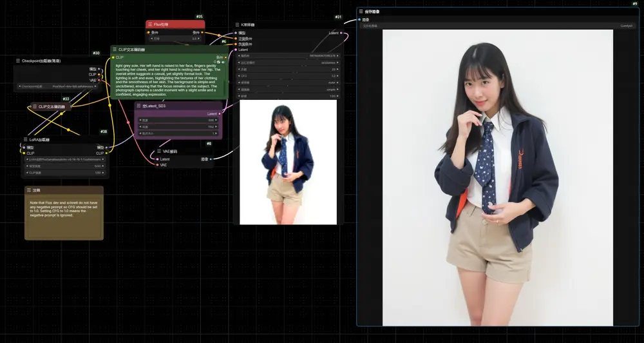Select the red Flux引导 title bar
Viewport: 644px width, 343px height.
click(x=175, y=24)
